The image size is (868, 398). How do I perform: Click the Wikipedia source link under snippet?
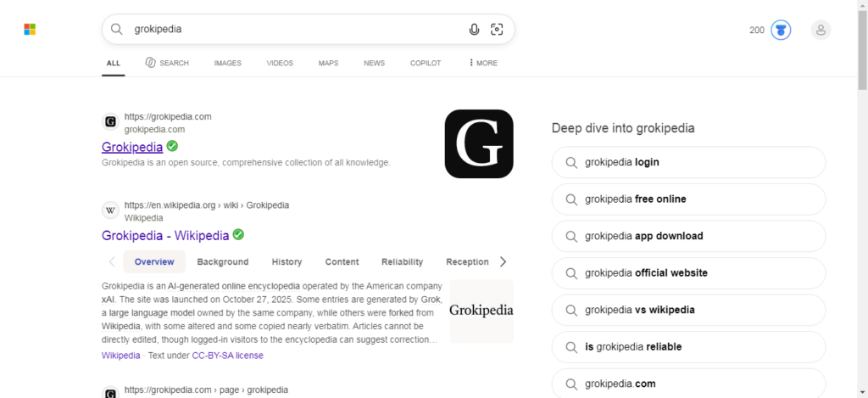[x=120, y=356]
